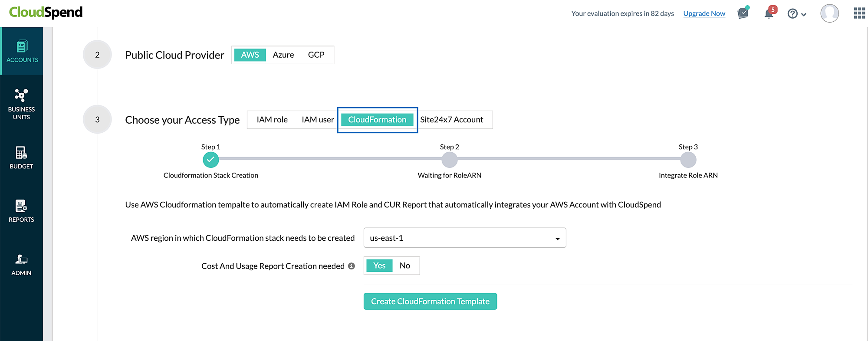Click the notifications bell icon

(x=769, y=13)
